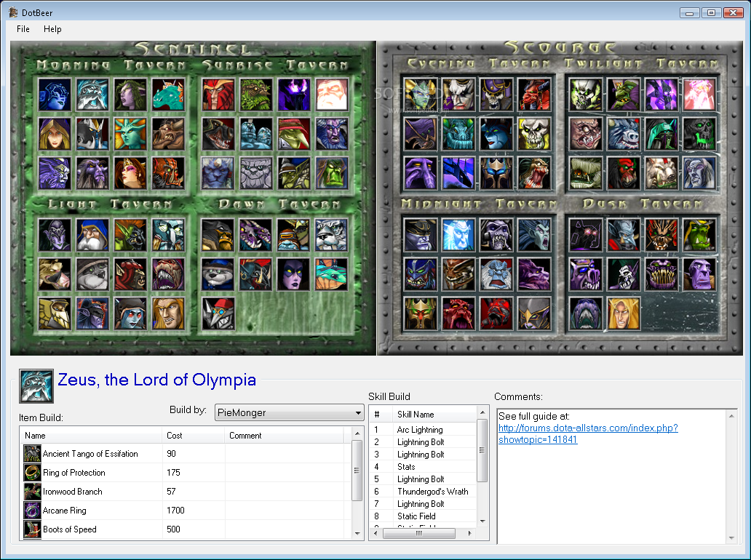Pick the gray stone golem in Sunrise Tavern
Screen dimensions: 751x560
point(255,173)
